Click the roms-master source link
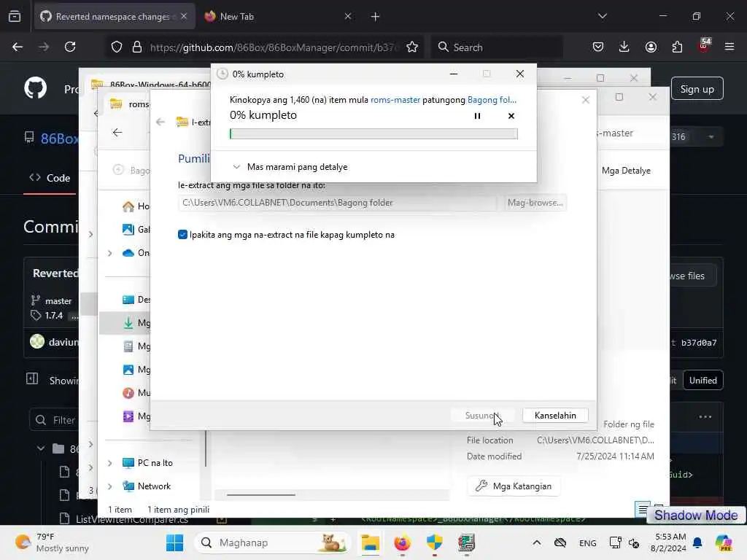The height and width of the screenshot is (560, 747). click(395, 100)
